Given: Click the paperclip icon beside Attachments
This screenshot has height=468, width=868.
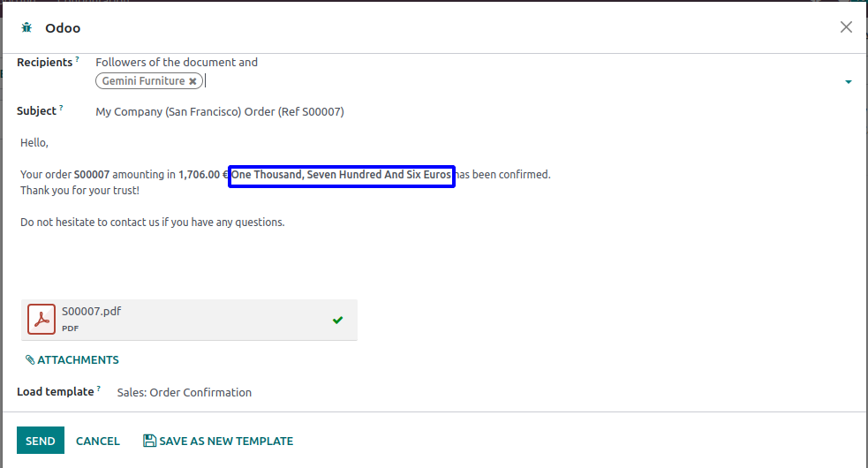Looking at the screenshot, I should [x=30, y=360].
